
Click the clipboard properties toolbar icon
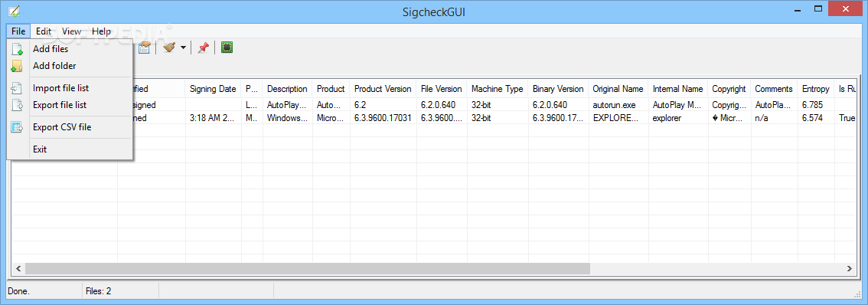tap(145, 48)
